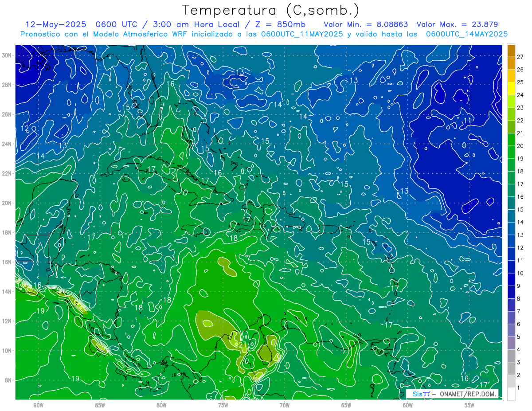Click the "90W" longitude axis label
Screen dimensions: 532x411
[38, 405]
